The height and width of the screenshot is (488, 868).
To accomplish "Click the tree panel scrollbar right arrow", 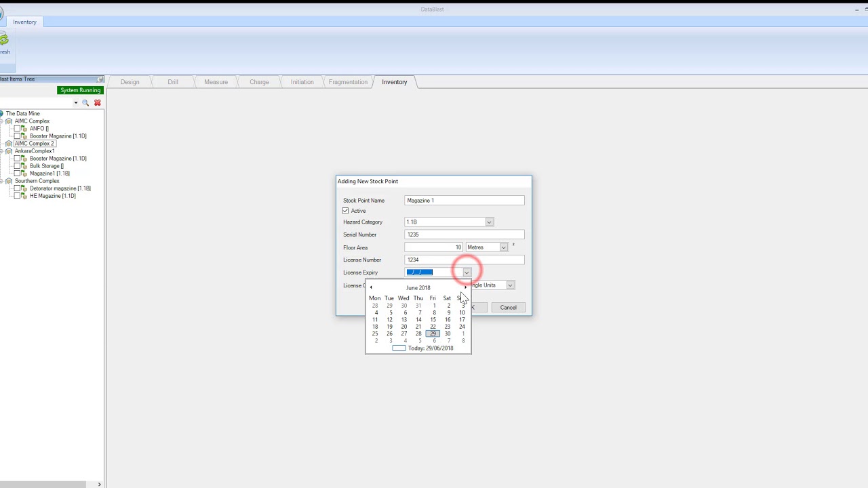I will (99, 484).
